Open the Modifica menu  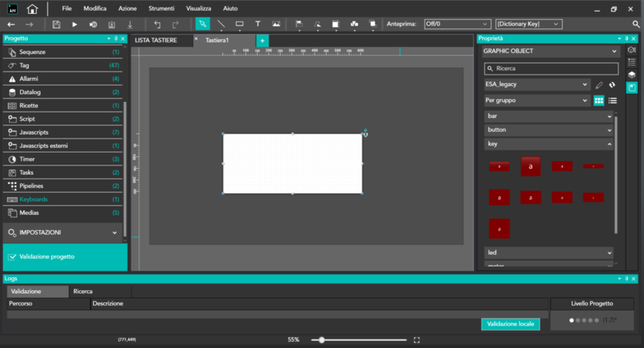95,8
